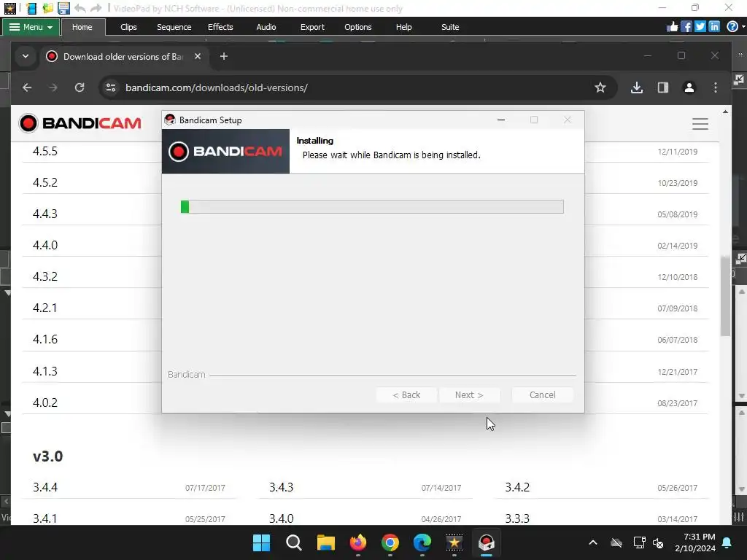Open the Clips tab

coord(128,27)
